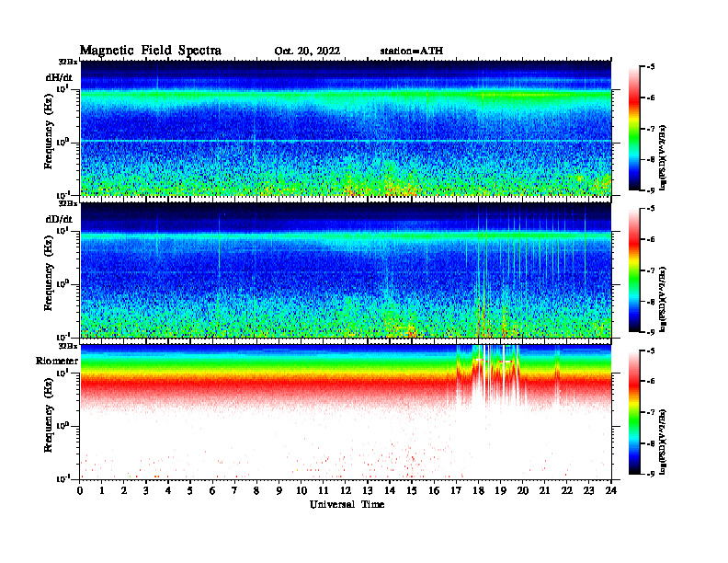
Task: Select the "Riometer" panel label
Action: (x=57, y=361)
